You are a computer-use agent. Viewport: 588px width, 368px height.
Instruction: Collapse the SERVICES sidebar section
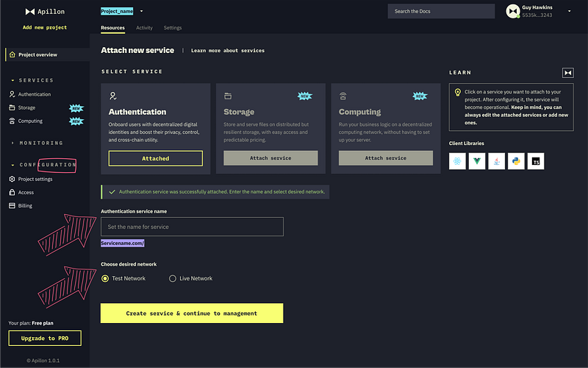[12, 80]
